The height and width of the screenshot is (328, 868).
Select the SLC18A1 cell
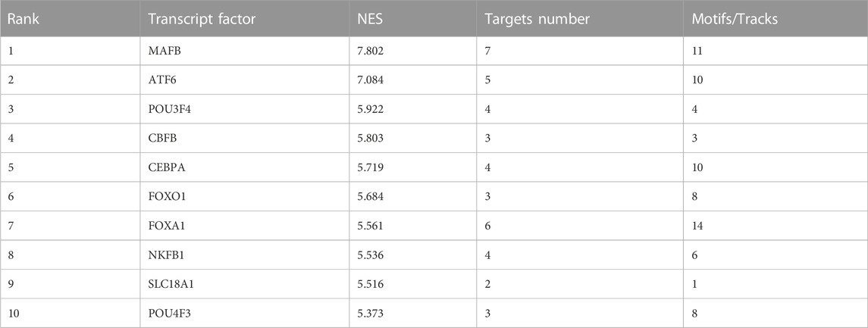245,284
